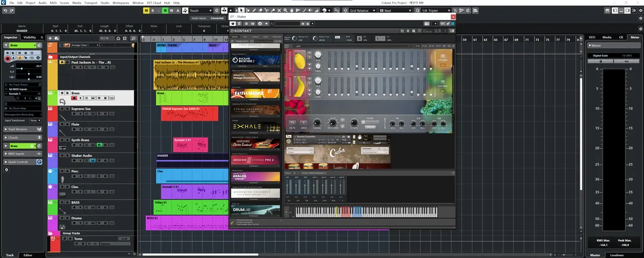Open inspector settings gear icon
Screen dimensions: 644x258
point(6,169)
